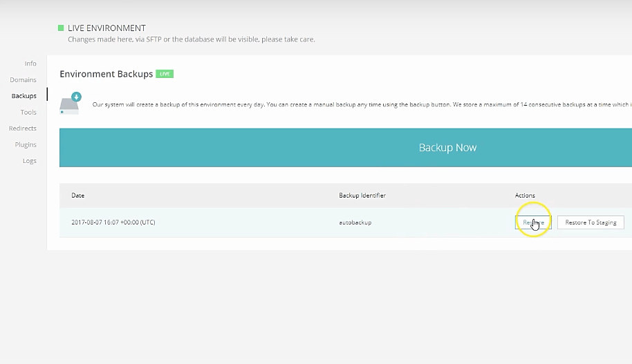View Logs from the sidebar
The height and width of the screenshot is (364, 632).
(30, 161)
